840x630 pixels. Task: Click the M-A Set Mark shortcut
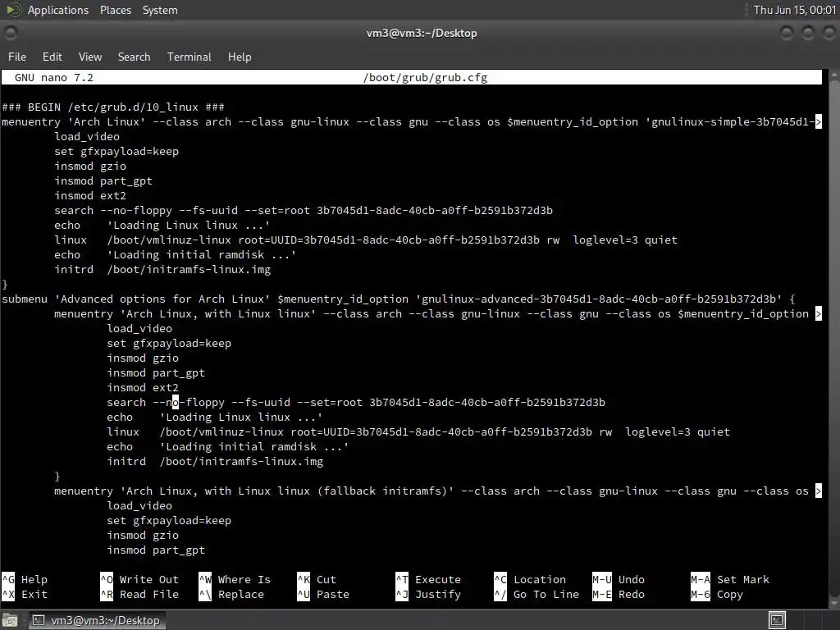730,580
